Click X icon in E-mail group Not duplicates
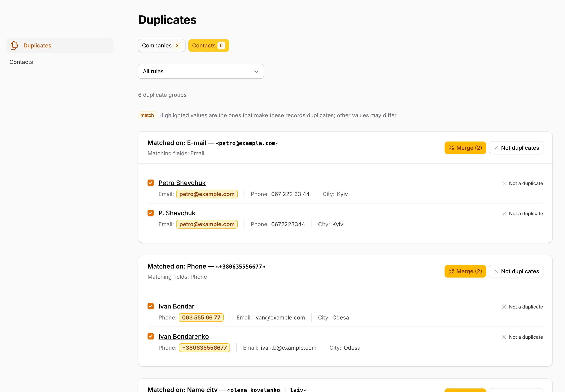 (x=496, y=148)
